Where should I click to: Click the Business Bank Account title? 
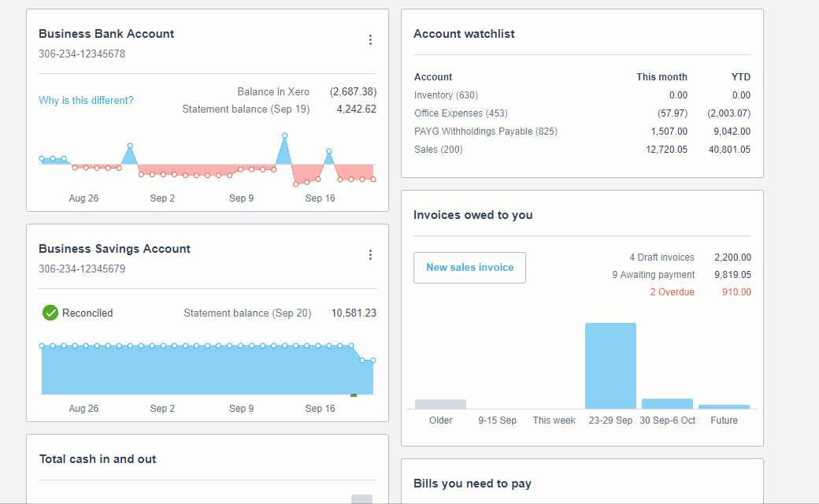[x=106, y=33]
